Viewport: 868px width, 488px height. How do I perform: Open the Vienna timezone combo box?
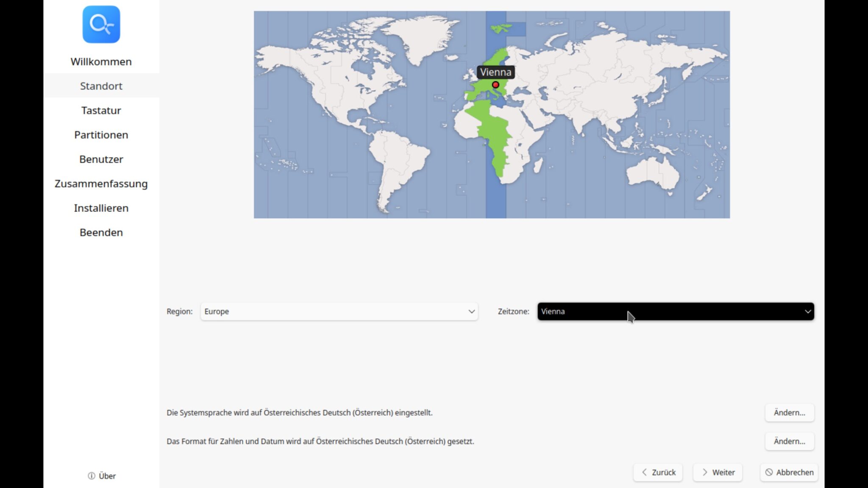tap(670, 311)
